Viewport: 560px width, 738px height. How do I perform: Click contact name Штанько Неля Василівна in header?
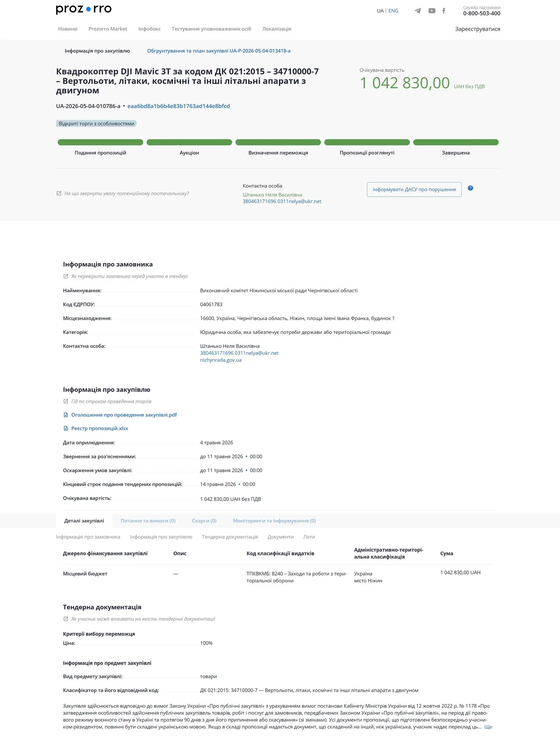pos(272,195)
